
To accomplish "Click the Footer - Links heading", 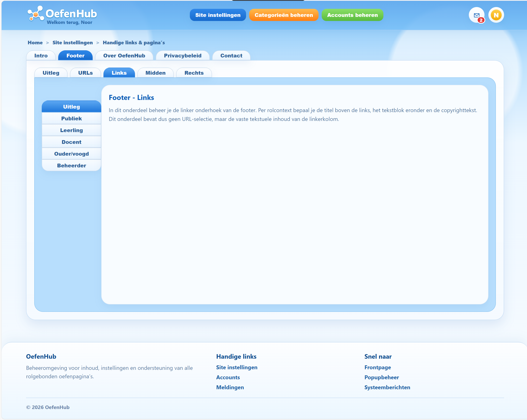I will tap(131, 98).
